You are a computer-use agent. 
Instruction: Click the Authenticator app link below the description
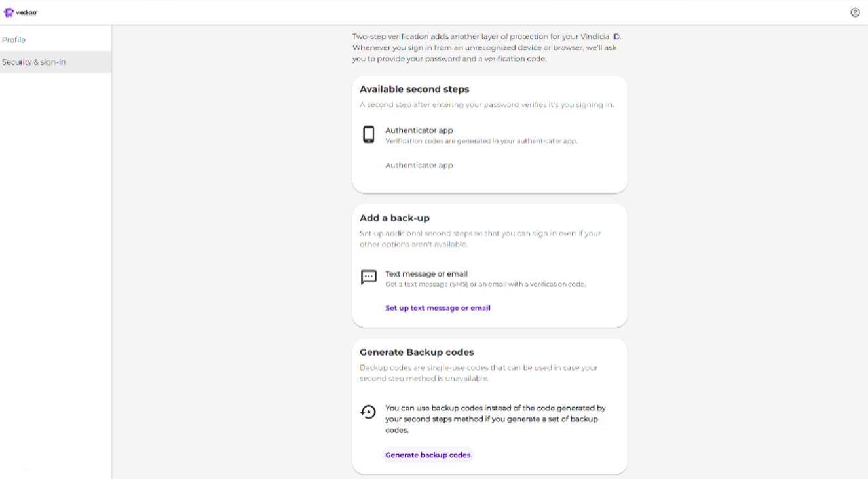[x=419, y=166]
